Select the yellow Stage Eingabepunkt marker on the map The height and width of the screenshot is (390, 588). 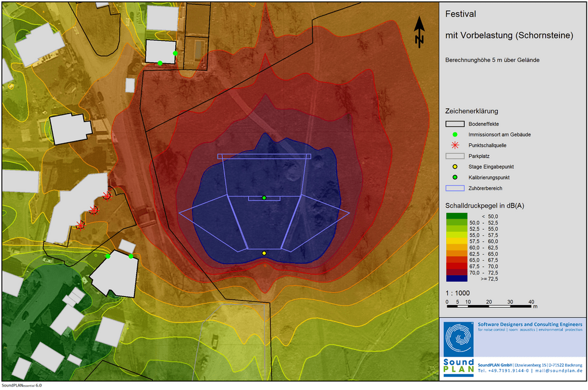click(264, 253)
